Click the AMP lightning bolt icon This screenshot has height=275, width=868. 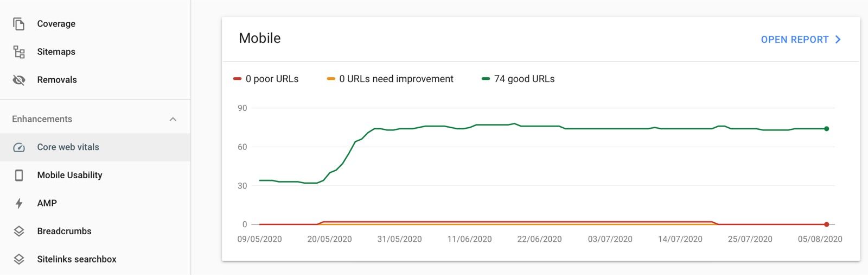pyautogui.click(x=19, y=203)
